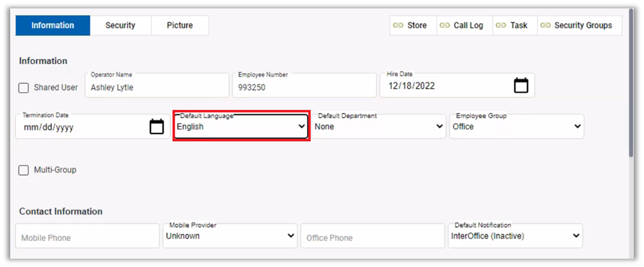This screenshot has height=267, width=644.
Task: Expand the Default Notification dropdown
Action: [x=515, y=236]
